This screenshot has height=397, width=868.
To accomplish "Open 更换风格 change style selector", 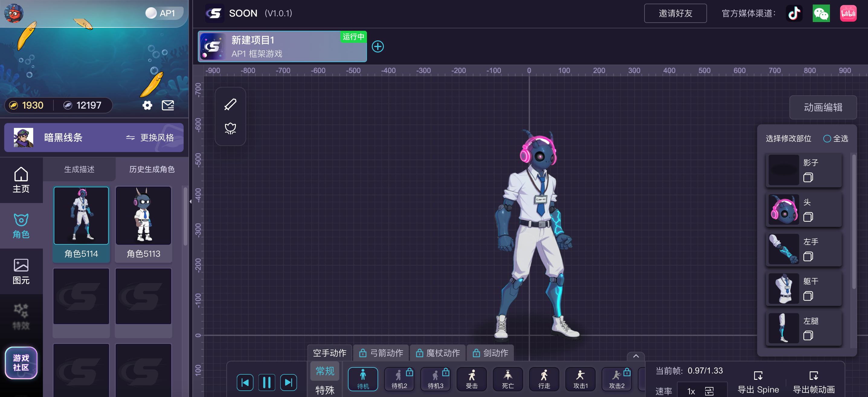I will point(150,138).
